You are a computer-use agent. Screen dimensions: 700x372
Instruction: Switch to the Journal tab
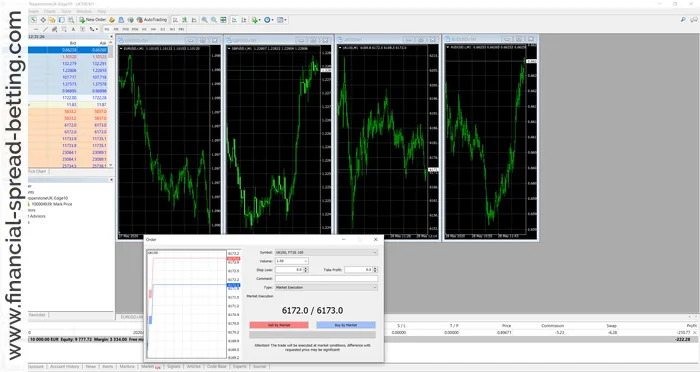(x=259, y=366)
